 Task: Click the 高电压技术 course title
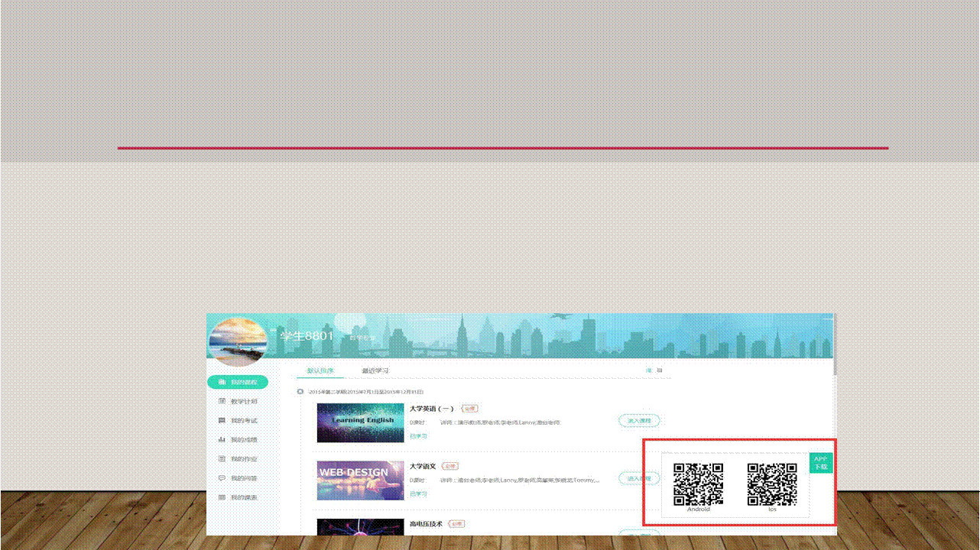[x=426, y=524]
